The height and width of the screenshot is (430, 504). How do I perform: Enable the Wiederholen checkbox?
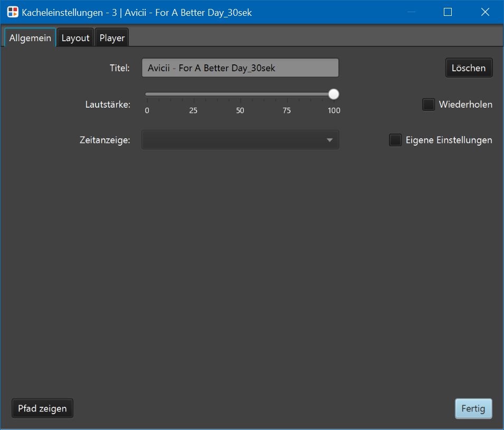(429, 104)
